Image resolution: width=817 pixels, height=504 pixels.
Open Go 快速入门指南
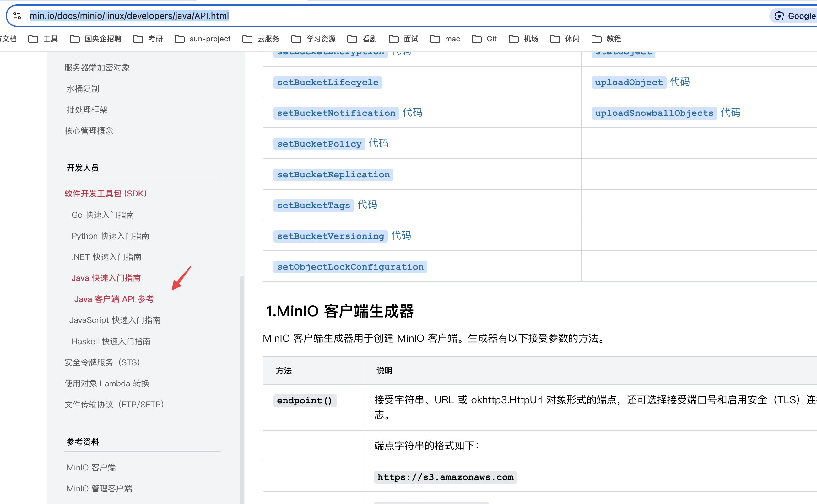103,215
